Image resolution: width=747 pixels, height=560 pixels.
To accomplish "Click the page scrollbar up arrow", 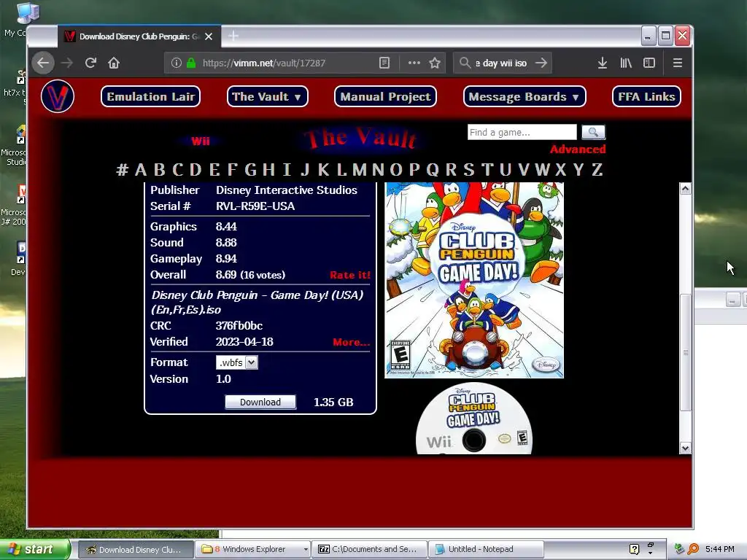I will tap(685, 189).
